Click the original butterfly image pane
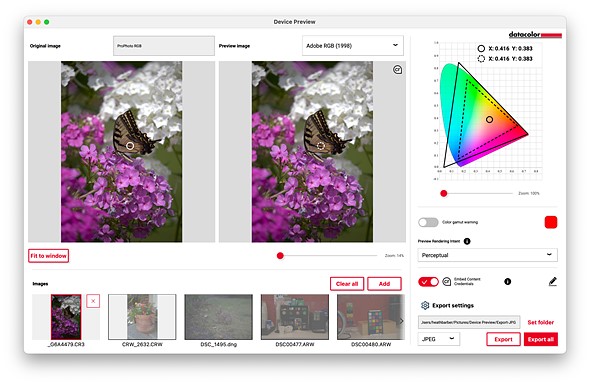The height and width of the screenshot is (385, 590). click(122, 152)
